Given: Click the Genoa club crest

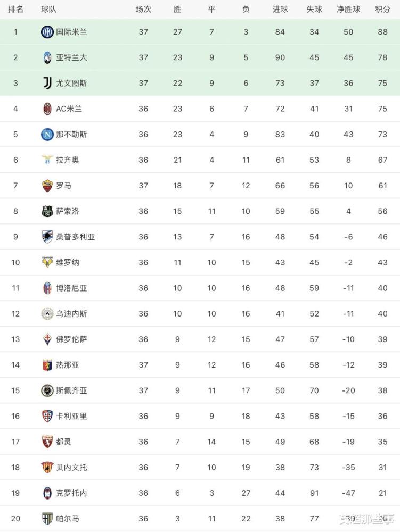Looking at the screenshot, I should coord(47,365).
